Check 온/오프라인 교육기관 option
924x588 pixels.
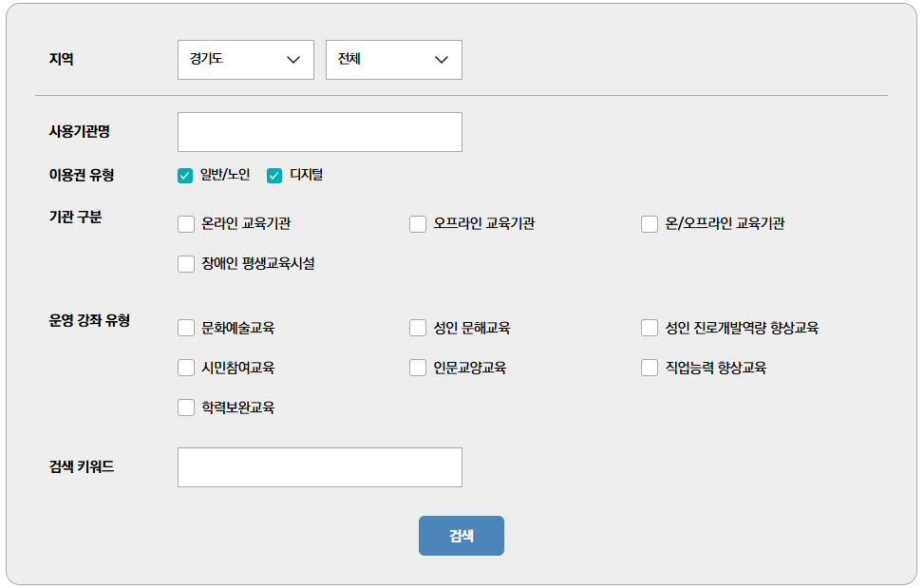[650, 224]
